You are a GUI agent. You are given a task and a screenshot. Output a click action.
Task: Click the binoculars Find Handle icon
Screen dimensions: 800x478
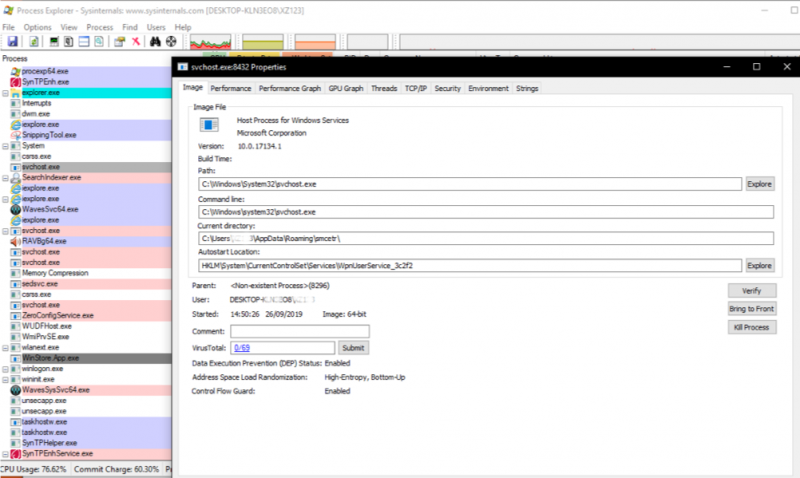coord(155,41)
